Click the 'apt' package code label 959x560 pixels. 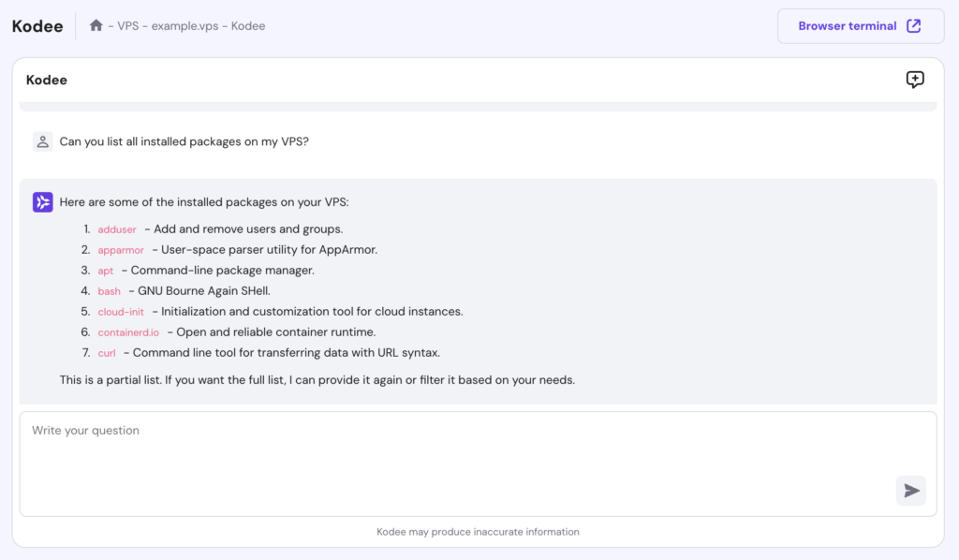[x=106, y=271]
